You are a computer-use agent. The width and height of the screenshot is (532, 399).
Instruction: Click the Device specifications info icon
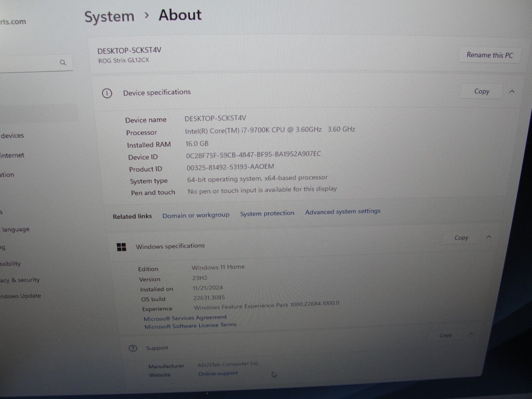click(x=107, y=93)
